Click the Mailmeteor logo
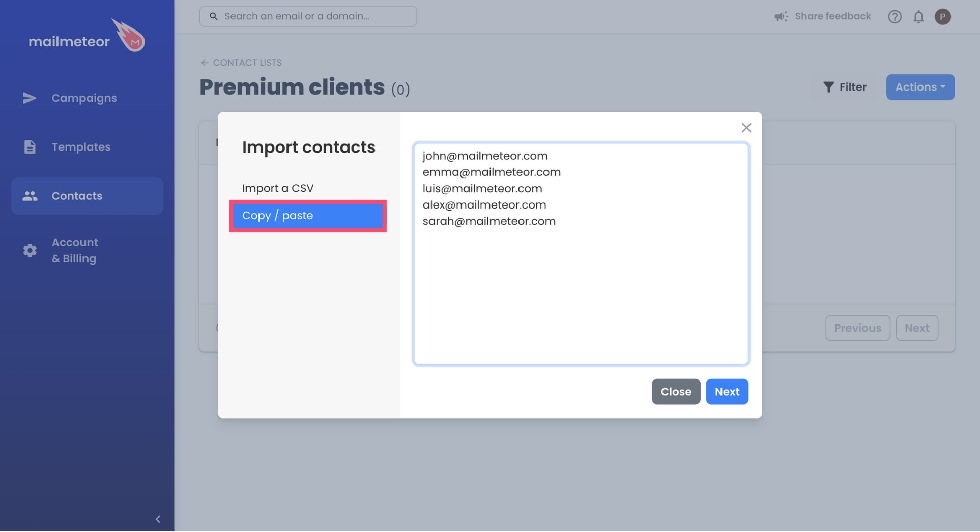This screenshot has width=980, height=532. (87, 36)
